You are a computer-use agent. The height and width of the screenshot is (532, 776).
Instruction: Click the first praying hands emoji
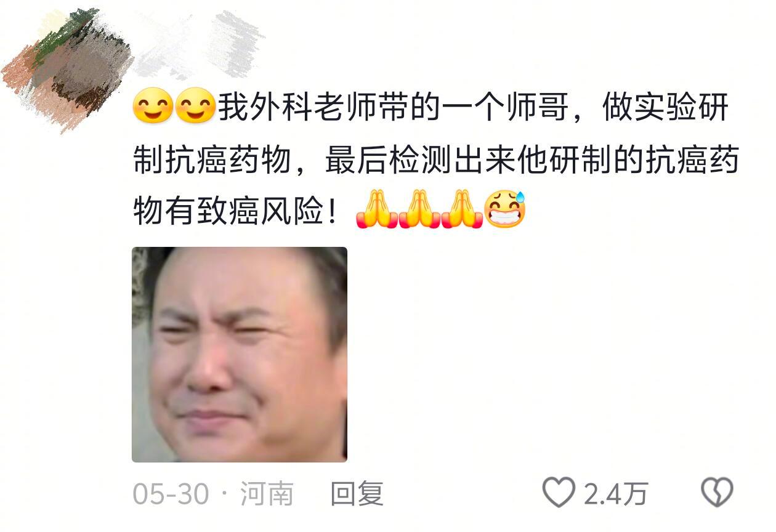(x=377, y=211)
